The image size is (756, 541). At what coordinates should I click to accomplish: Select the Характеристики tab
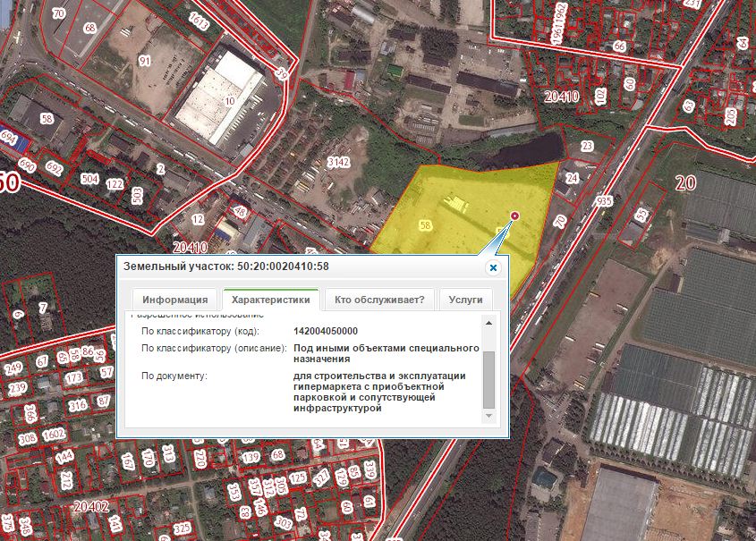pos(270,300)
